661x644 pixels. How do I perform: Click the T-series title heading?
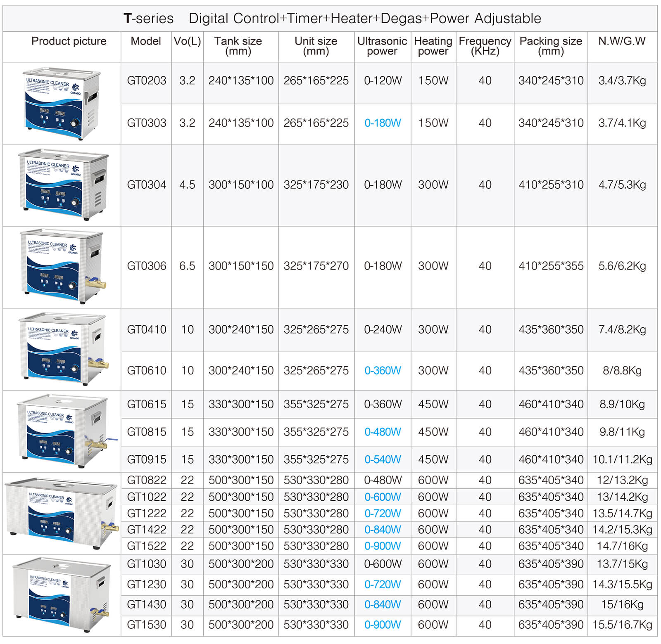click(x=332, y=19)
